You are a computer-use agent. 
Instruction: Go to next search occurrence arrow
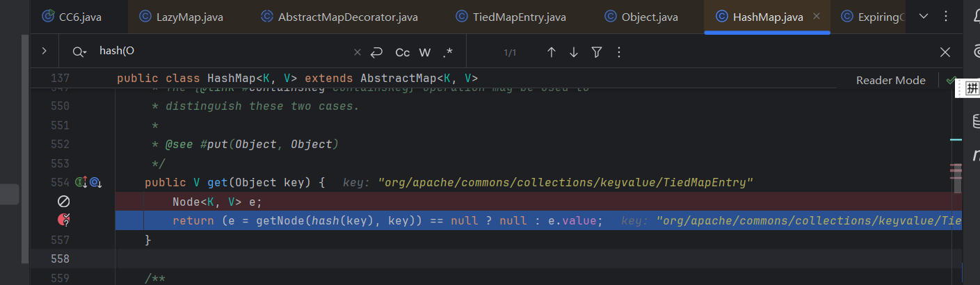tap(574, 52)
